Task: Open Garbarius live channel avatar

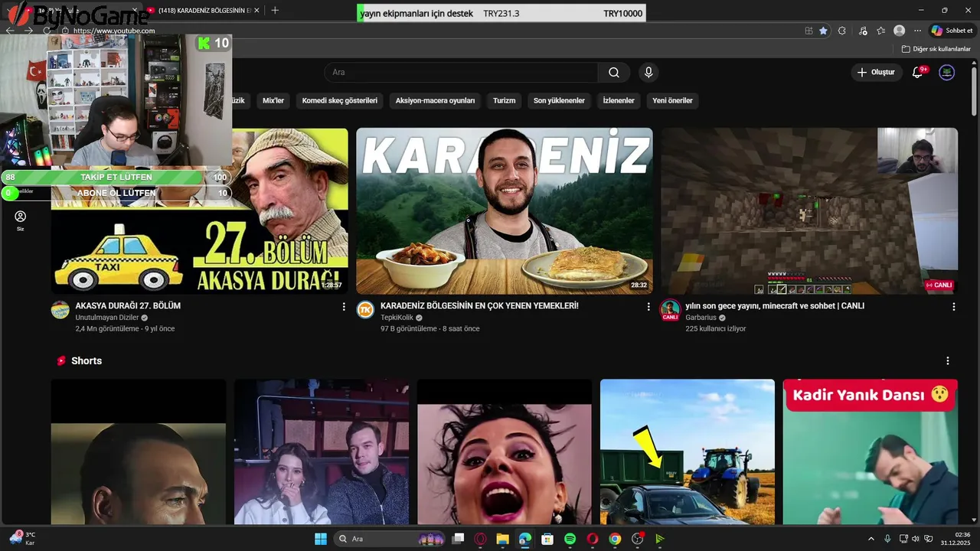Action: tap(670, 309)
